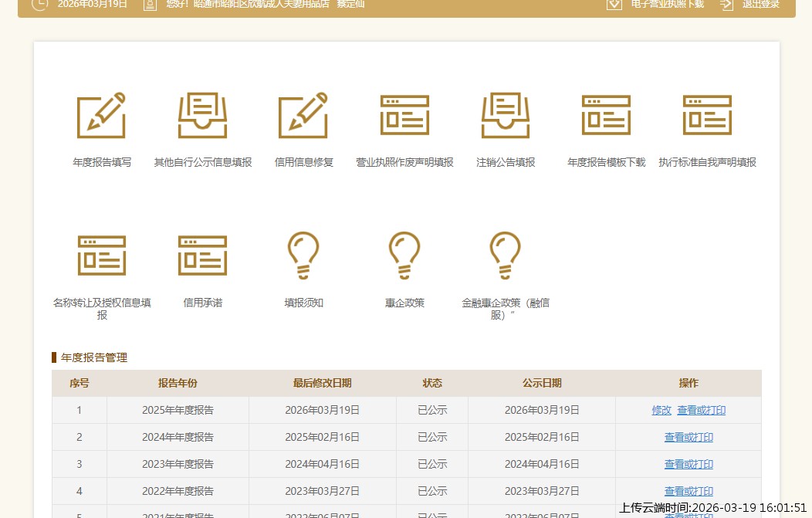This screenshot has height=518, width=812.
Task: View the 填报须知 filing instructions lightbulb icon
Action: 303,256
